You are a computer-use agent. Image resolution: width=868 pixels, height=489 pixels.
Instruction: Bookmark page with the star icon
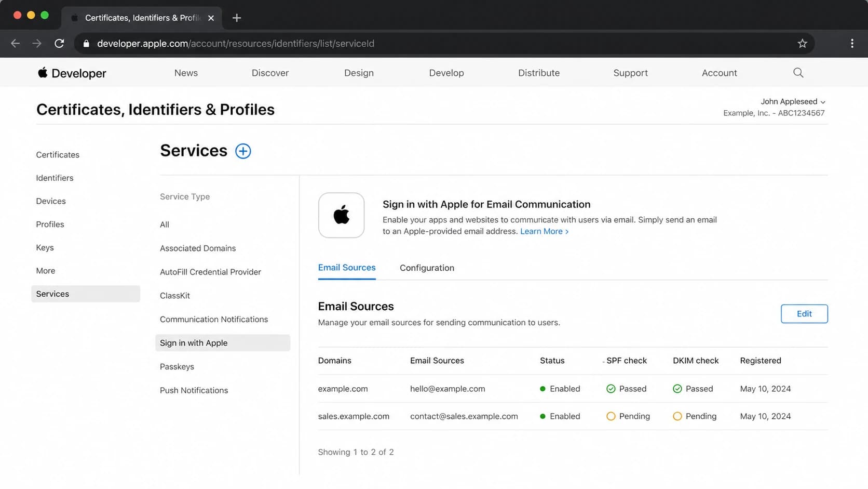(x=803, y=44)
